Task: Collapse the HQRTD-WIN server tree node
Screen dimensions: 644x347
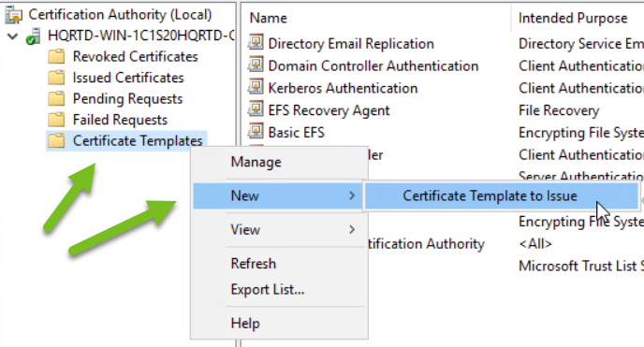Action: (x=13, y=36)
